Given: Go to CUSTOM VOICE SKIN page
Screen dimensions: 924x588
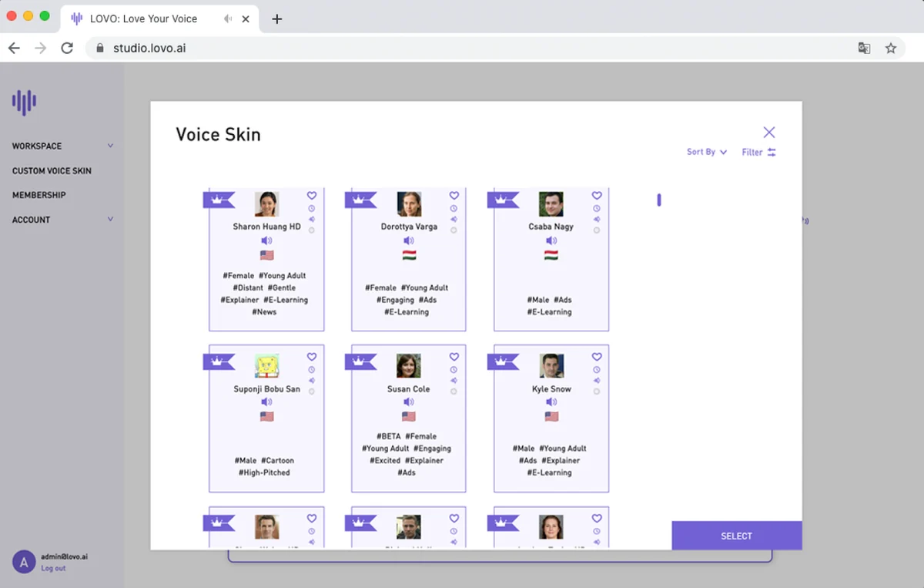Looking at the screenshot, I should click(52, 171).
